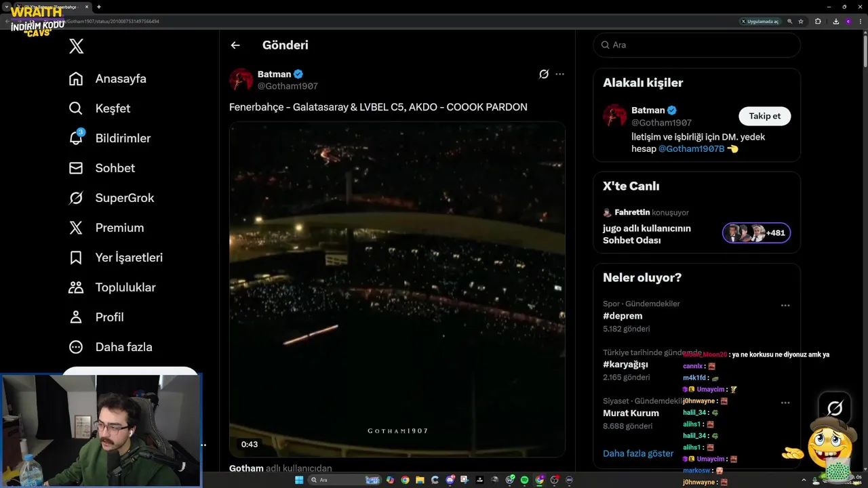Click the Gotham source link below video
This screenshot has height=488, width=868.
[x=245, y=468]
